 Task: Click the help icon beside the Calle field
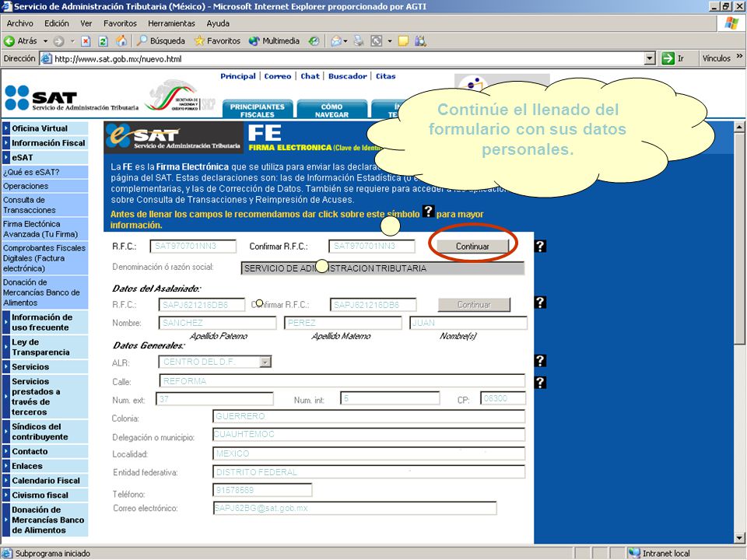click(540, 383)
